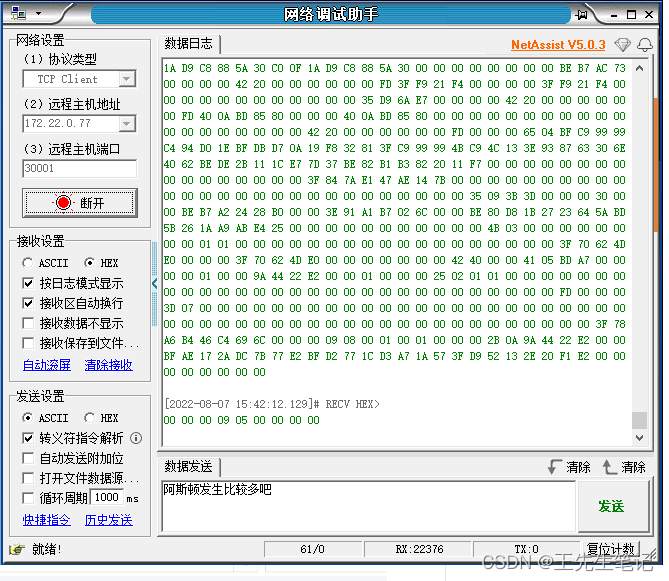
Task: Select ASCII in 接收设置
Action: click(28, 263)
